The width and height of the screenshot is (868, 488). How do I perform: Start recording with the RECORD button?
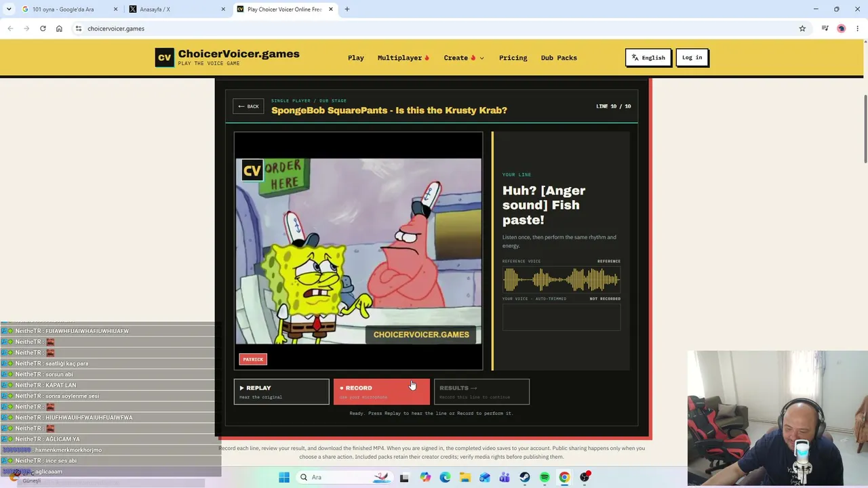pyautogui.click(x=381, y=391)
